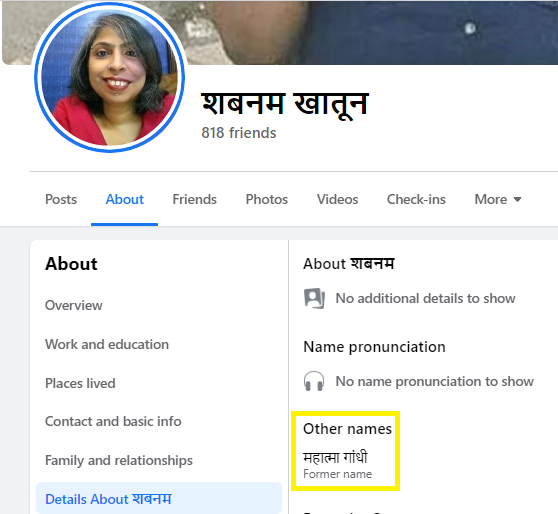Viewport: 558px width, 514px height.
Task: Open Work and education section
Action: [x=107, y=344]
